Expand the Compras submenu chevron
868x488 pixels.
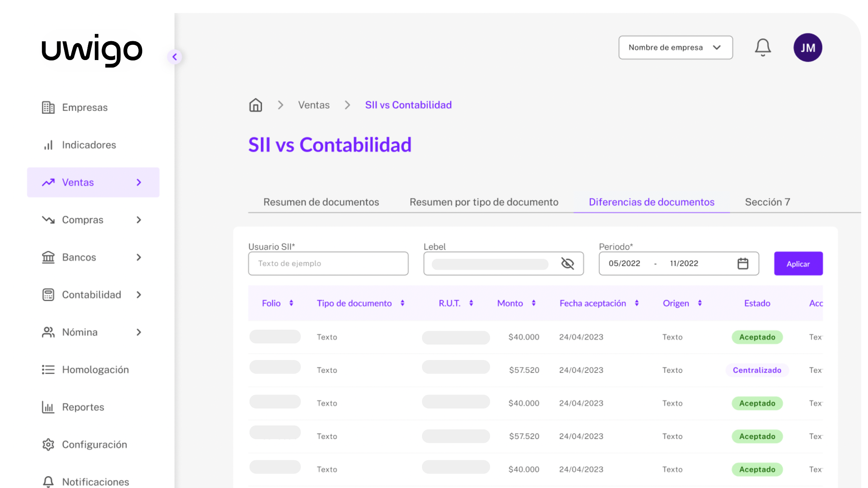coord(139,220)
